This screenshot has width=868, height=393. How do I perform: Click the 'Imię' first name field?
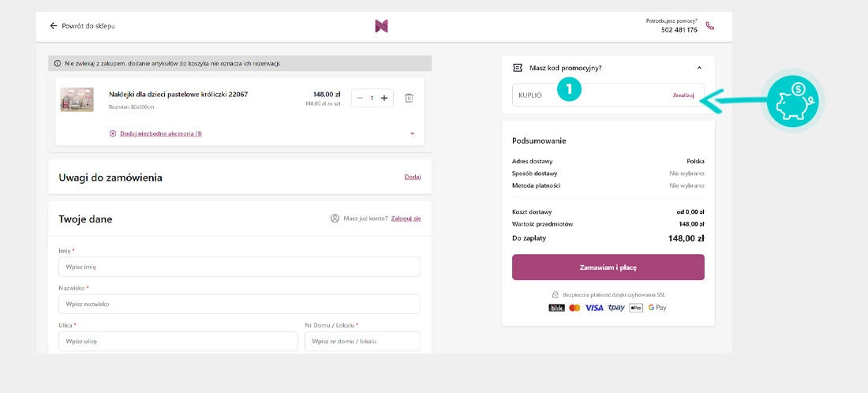point(239,267)
